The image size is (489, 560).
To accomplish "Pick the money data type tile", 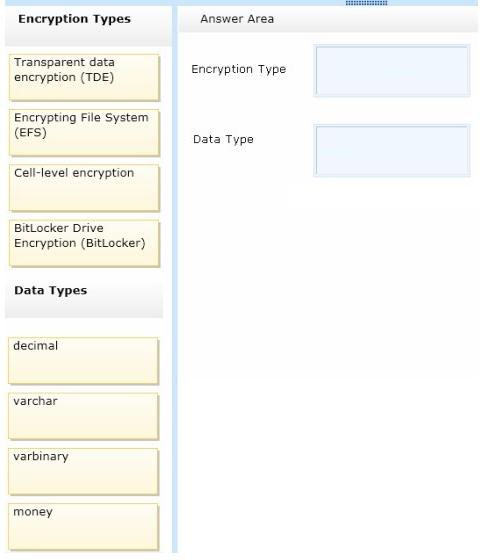I will [83, 527].
